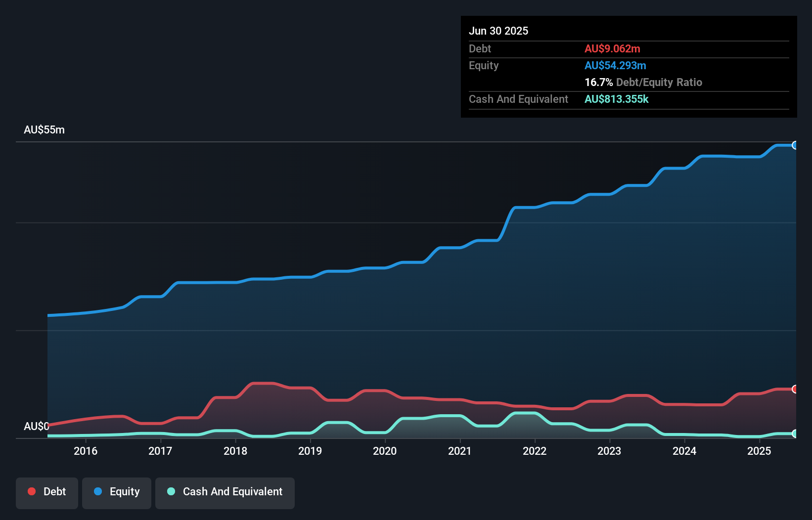Toggle the Cash And Equivalent legend button
Viewport: 812px width, 520px height.
[x=225, y=493]
